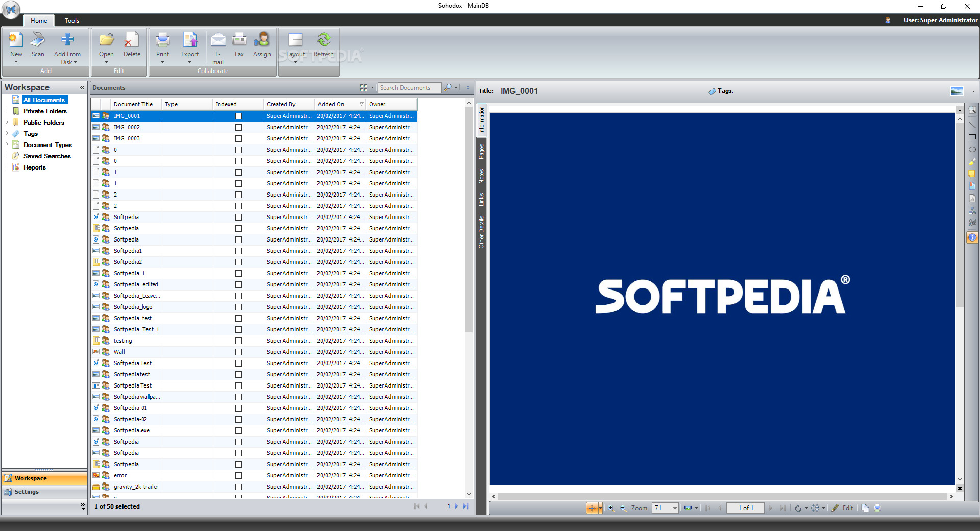980x531 pixels.
Task: Expand the Private Folders tree node
Action: point(7,111)
